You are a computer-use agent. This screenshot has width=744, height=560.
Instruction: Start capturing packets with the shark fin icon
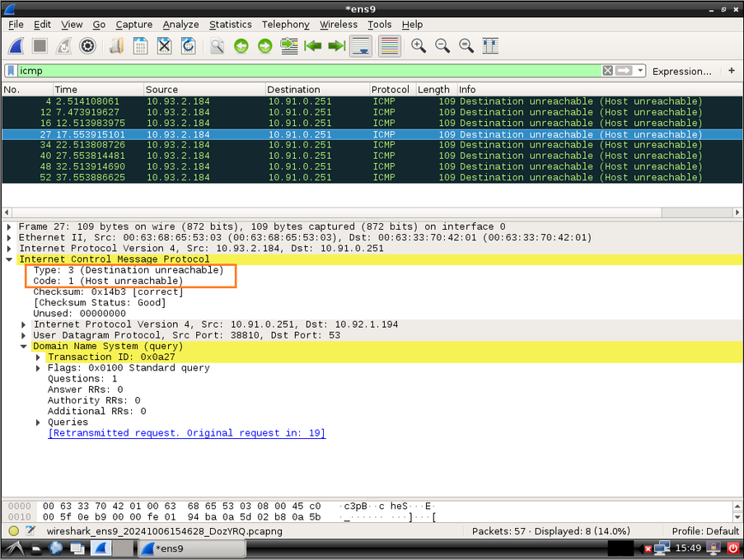[16, 46]
